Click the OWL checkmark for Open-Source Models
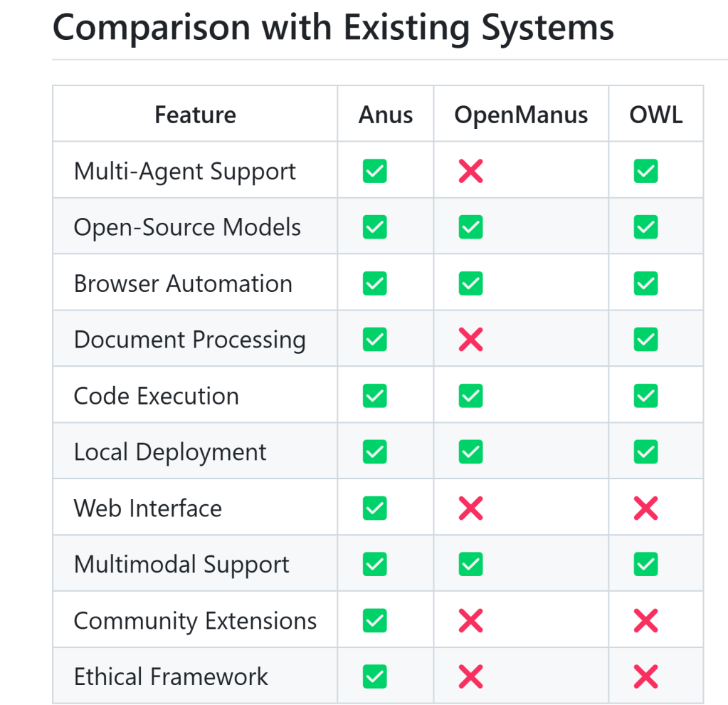The width and height of the screenshot is (728, 705). pos(645,228)
